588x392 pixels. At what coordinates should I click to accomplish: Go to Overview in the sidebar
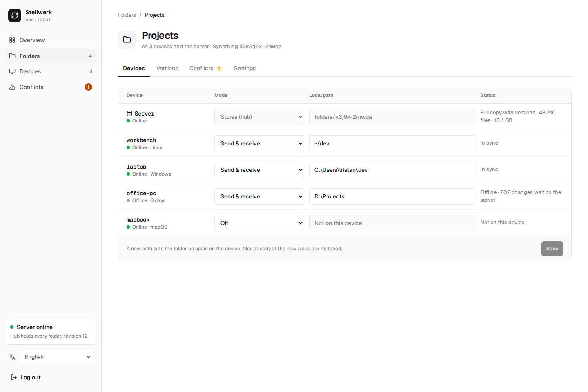pyautogui.click(x=51, y=40)
